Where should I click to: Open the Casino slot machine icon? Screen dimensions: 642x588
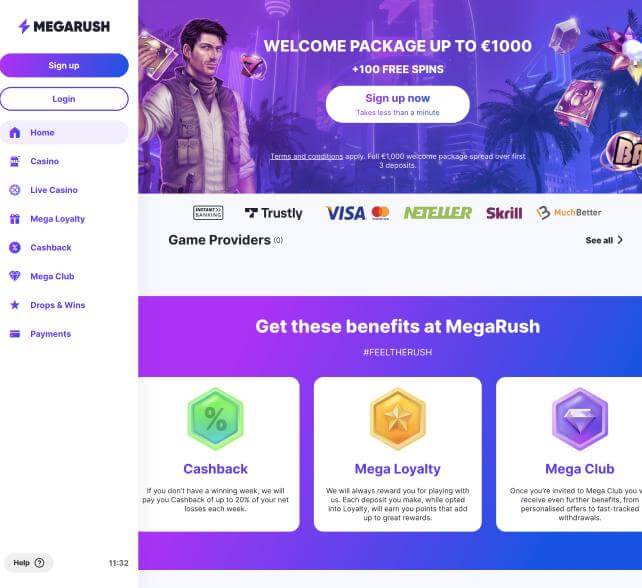click(x=15, y=161)
